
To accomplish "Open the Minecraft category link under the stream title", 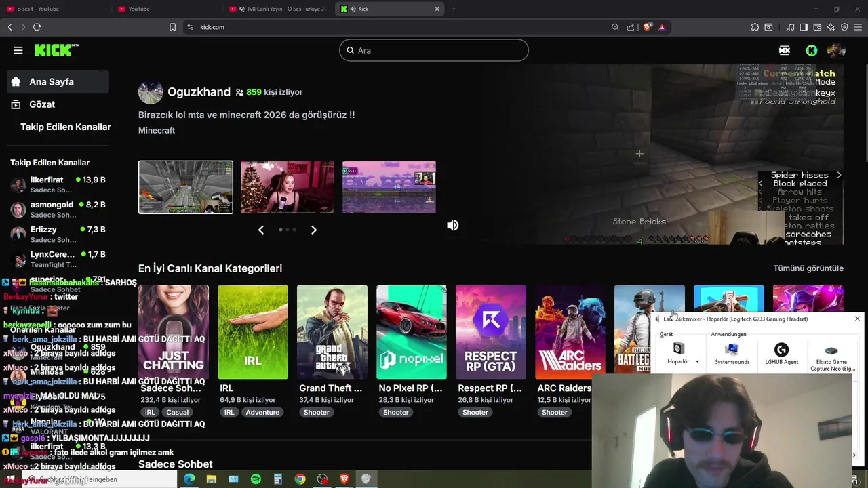I will click(157, 130).
